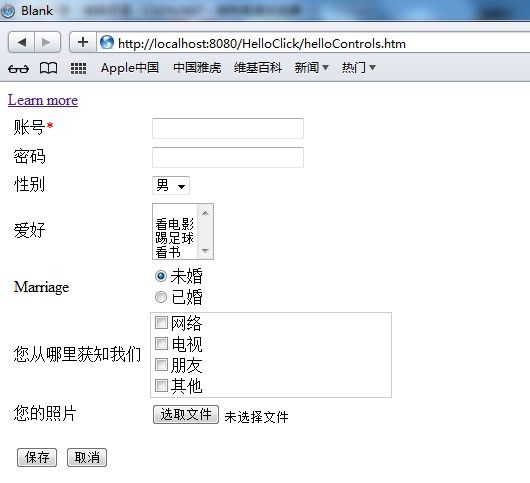Click the Safari icon in title bar
This screenshot has height=483, width=530.
pyautogui.click(x=8, y=10)
